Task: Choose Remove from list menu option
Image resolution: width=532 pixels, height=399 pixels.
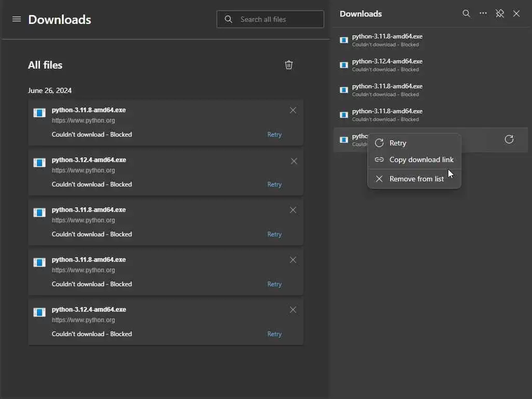Action: pyautogui.click(x=416, y=179)
